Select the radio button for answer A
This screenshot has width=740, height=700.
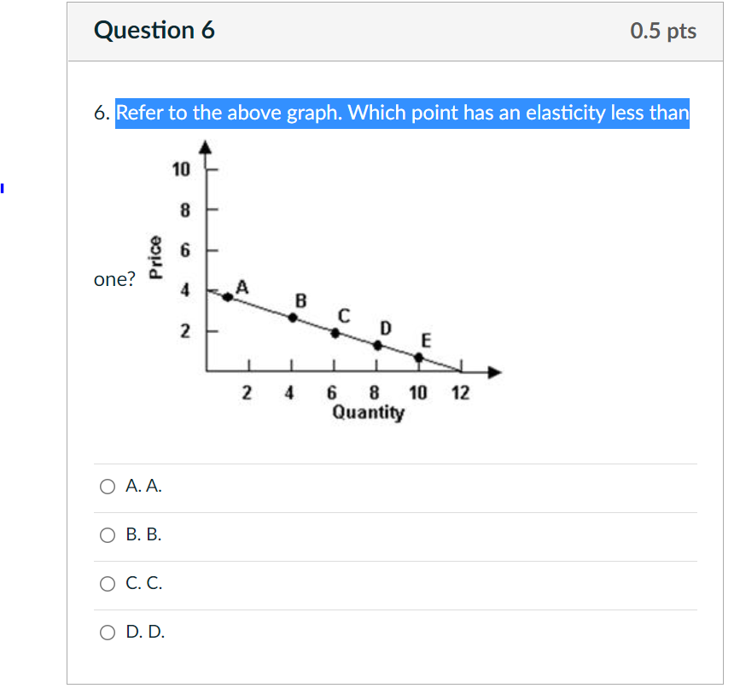pos(107,487)
